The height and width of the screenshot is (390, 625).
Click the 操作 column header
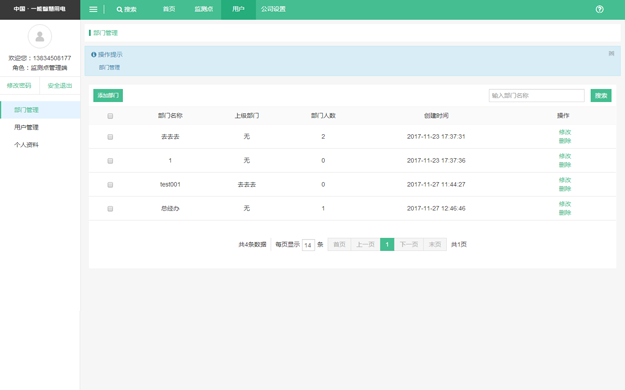pyautogui.click(x=563, y=116)
